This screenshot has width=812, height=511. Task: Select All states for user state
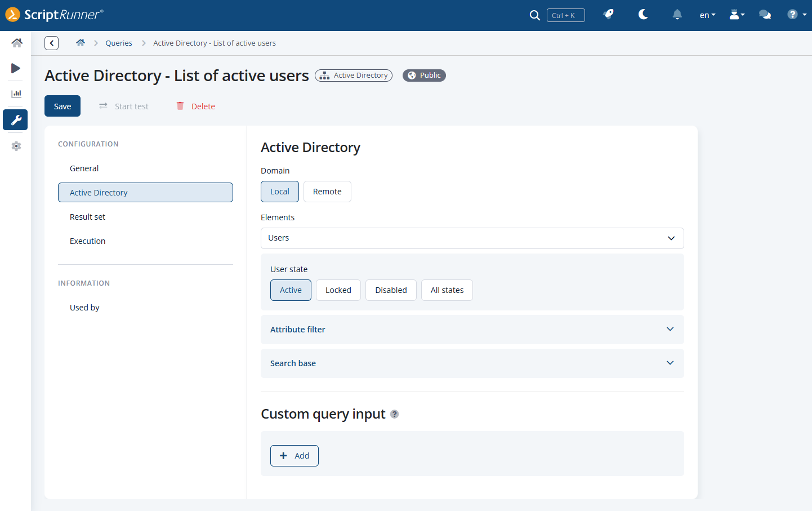[447, 290]
